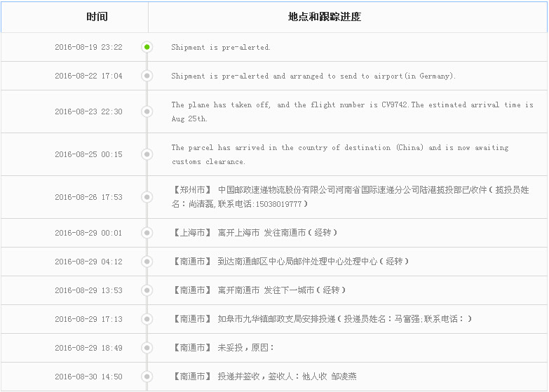Select the marker at 2016-08-29 18:49
The image size is (549, 392).
(x=147, y=348)
